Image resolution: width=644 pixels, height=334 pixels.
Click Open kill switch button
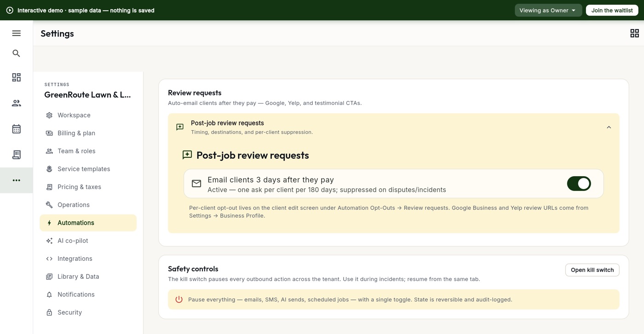pos(592,270)
